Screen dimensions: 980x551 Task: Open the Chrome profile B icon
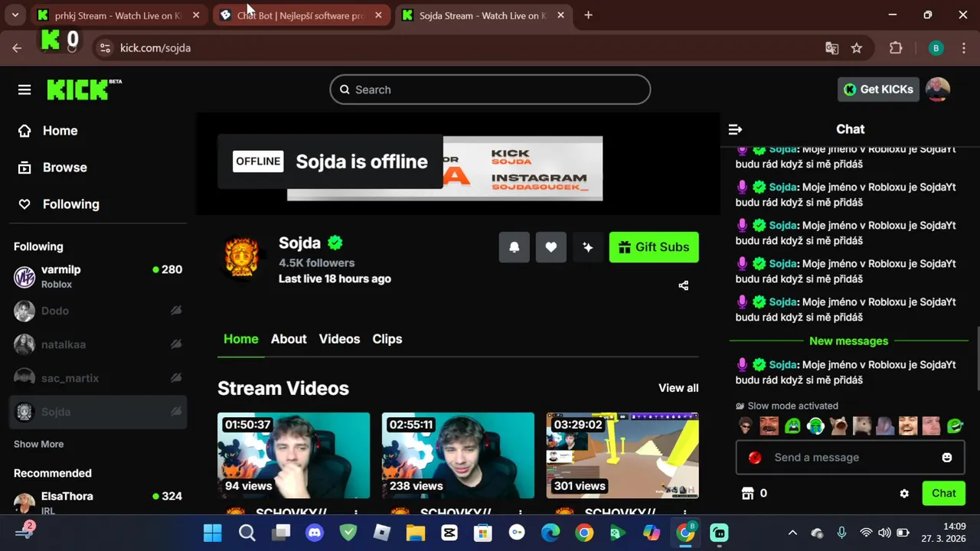tap(936, 48)
